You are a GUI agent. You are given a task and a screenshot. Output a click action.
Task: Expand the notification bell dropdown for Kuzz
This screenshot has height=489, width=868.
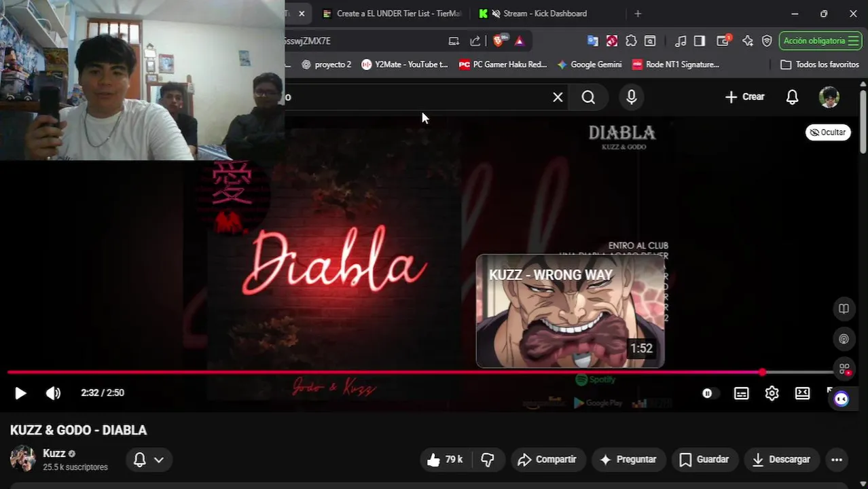tap(149, 460)
